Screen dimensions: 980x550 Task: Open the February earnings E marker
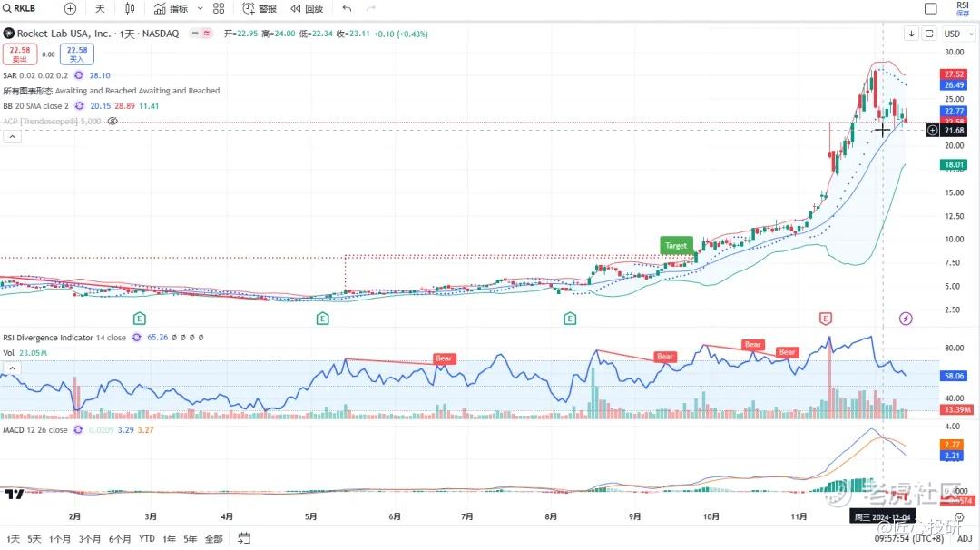[x=140, y=319]
